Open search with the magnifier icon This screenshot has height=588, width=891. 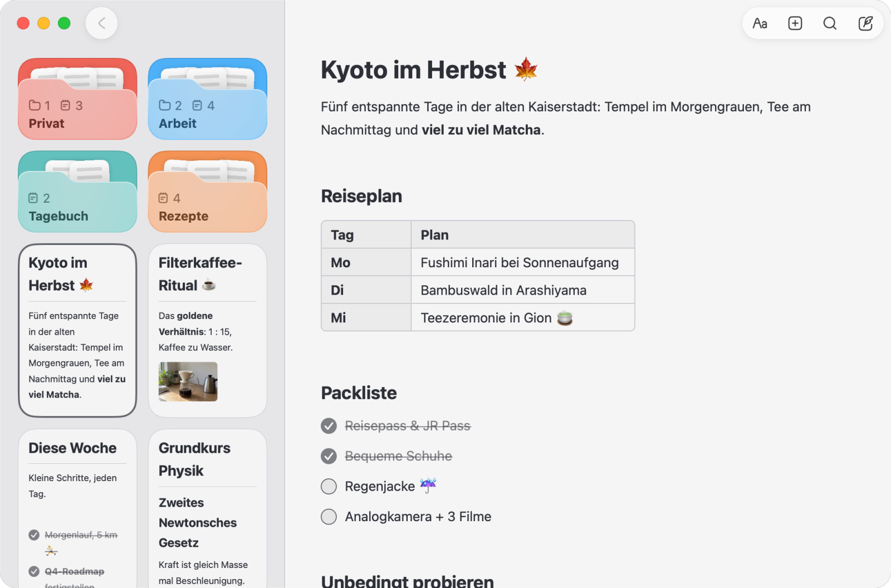coord(830,23)
